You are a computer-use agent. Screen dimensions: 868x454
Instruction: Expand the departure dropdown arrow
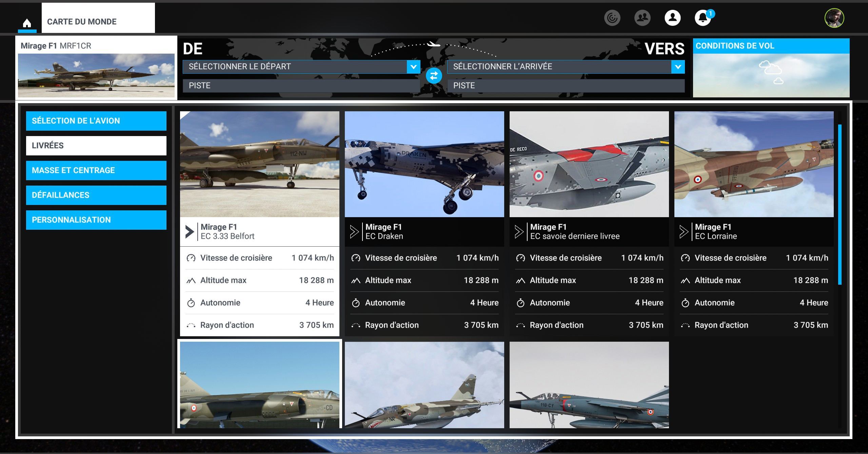click(x=413, y=67)
